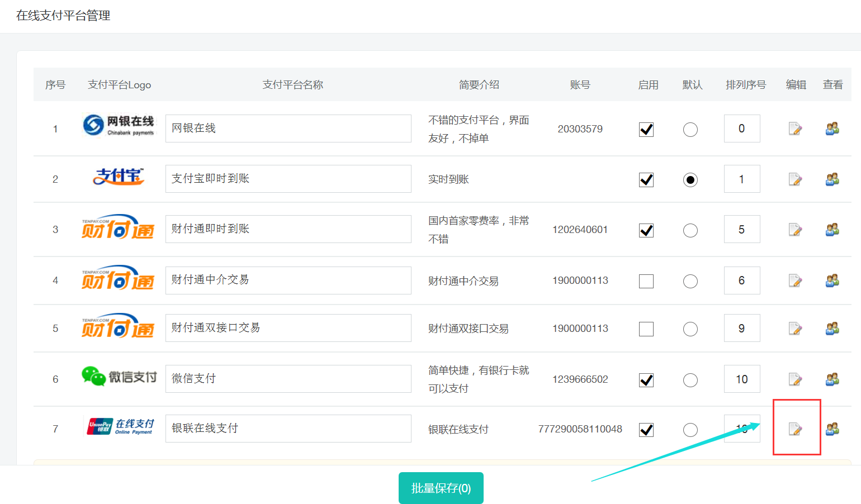Click the 微信支付 logo thumbnail
Viewport: 861px width, 504px height.
[x=119, y=377]
